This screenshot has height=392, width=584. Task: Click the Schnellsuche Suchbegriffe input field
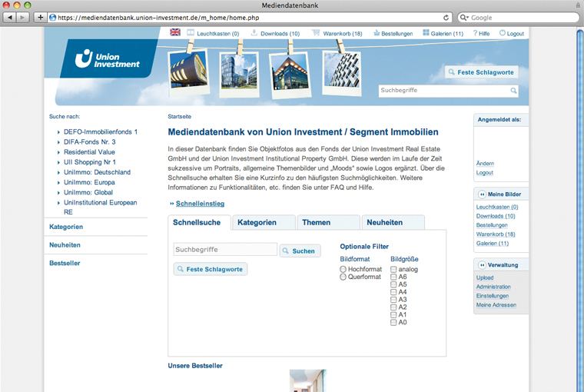pos(224,250)
